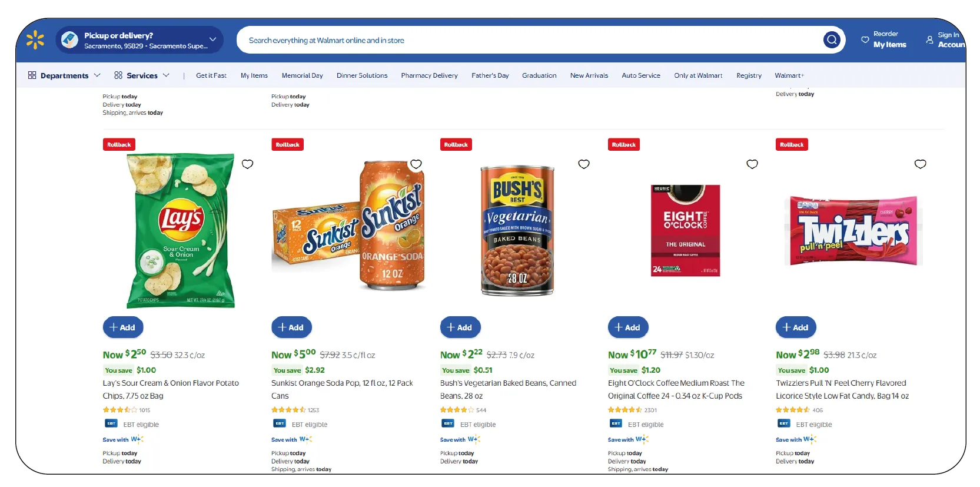This screenshot has height=487, width=980.
Task: Heart the Eight O'Clock Coffee pods
Action: (x=752, y=164)
